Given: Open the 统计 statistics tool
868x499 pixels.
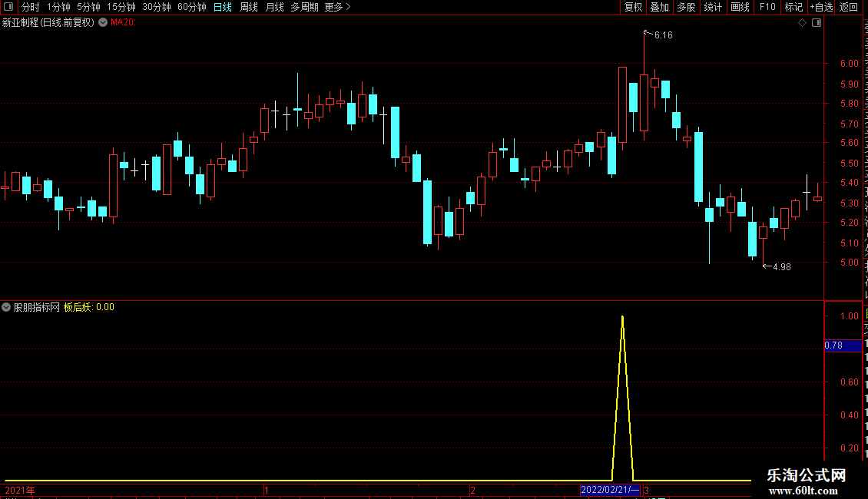Looking at the screenshot, I should [x=712, y=7].
